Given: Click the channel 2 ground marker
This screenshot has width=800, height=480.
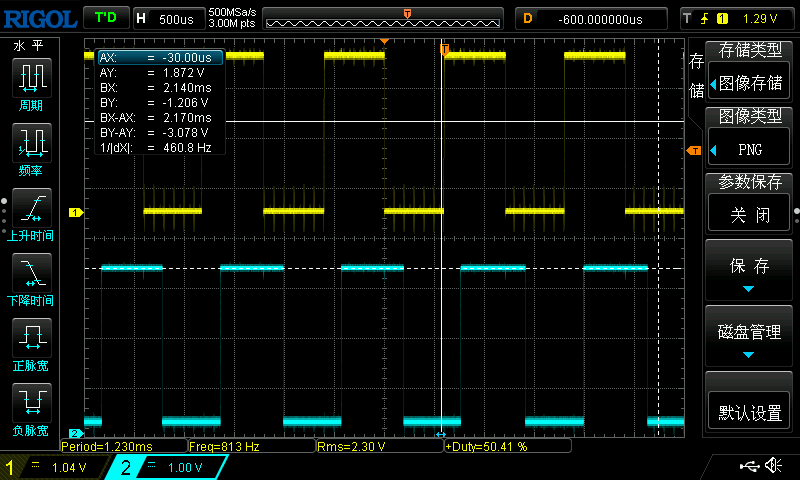Looking at the screenshot, I should [x=76, y=433].
